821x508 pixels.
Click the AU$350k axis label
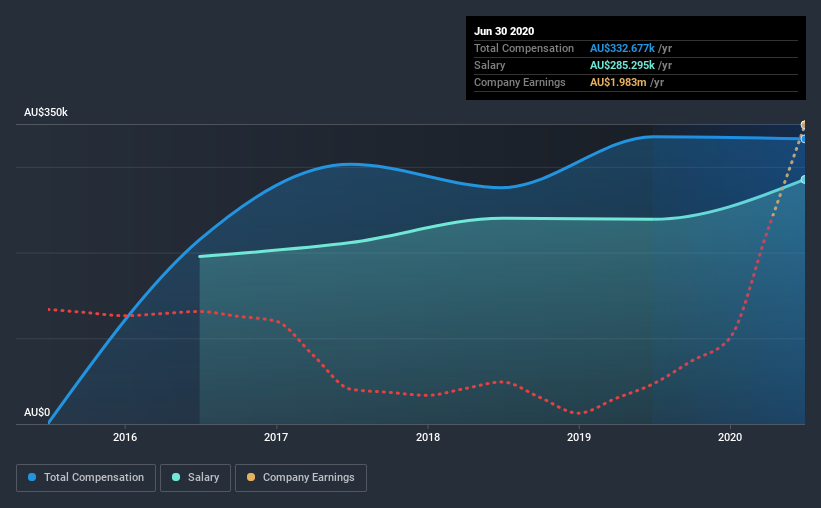point(46,113)
